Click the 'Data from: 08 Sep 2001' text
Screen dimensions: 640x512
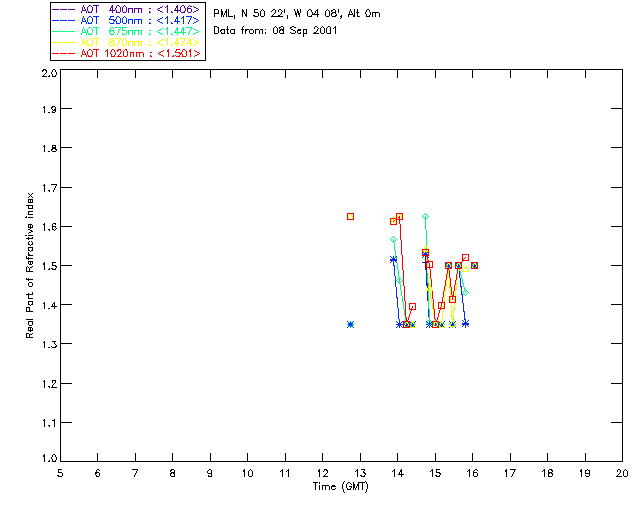[x=275, y=31]
